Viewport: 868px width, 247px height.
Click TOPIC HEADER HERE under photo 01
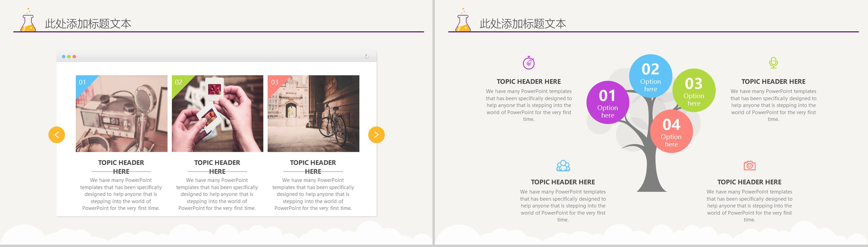[121, 167]
